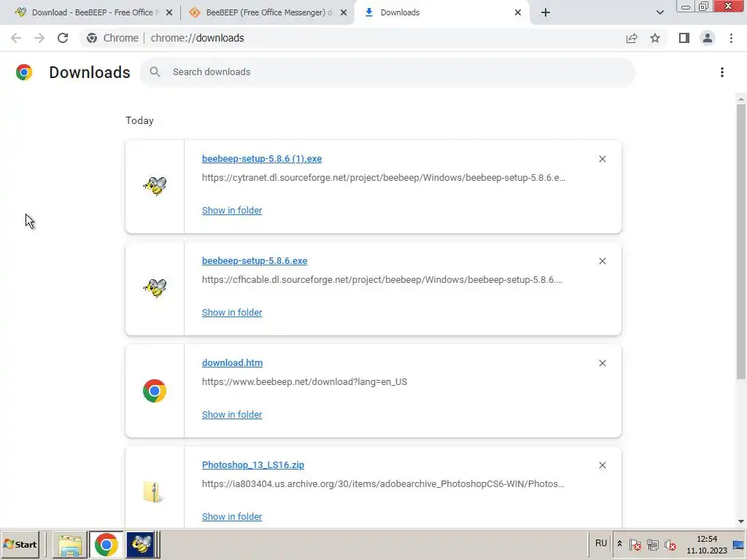Click the Chrome site info chip in address bar
Screen dimensions: 747x560
point(114,38)
